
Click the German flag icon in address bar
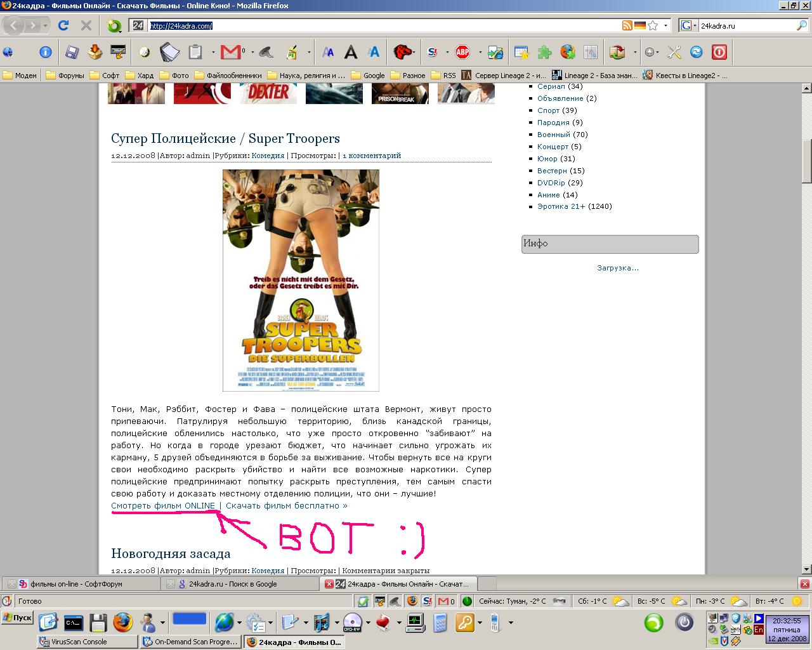pos(639,25)
